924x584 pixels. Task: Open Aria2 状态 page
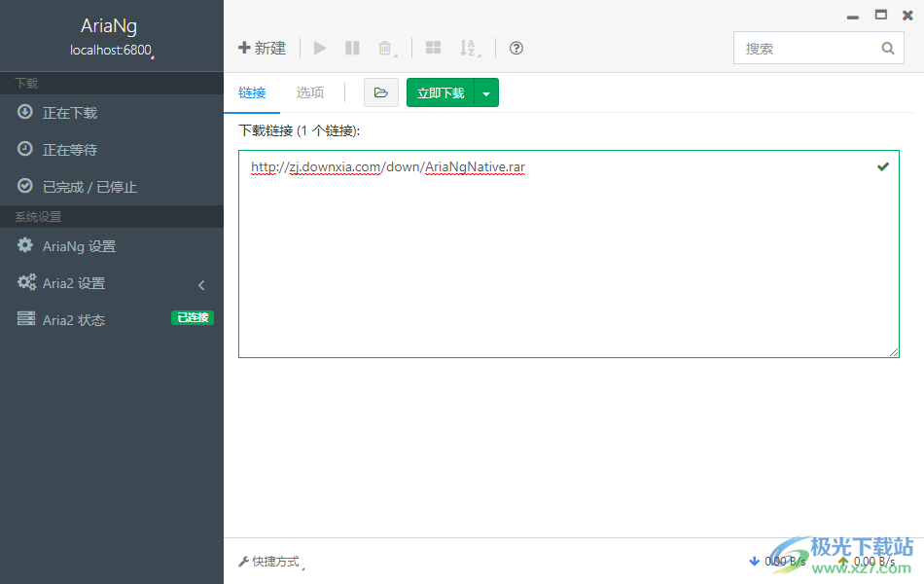pyautogui.click(x=112, y=319)
